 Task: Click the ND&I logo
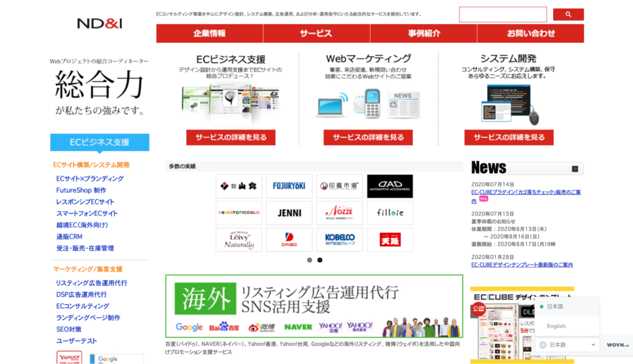pos(99,23)
